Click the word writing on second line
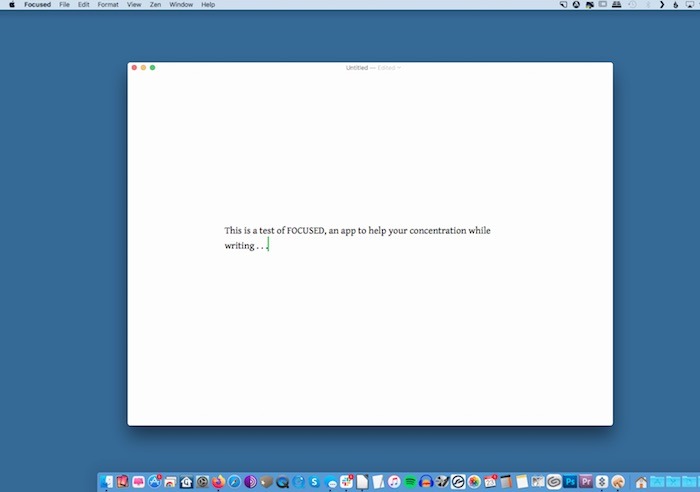Viewport: 700px width, 492px height. [239, 246]
